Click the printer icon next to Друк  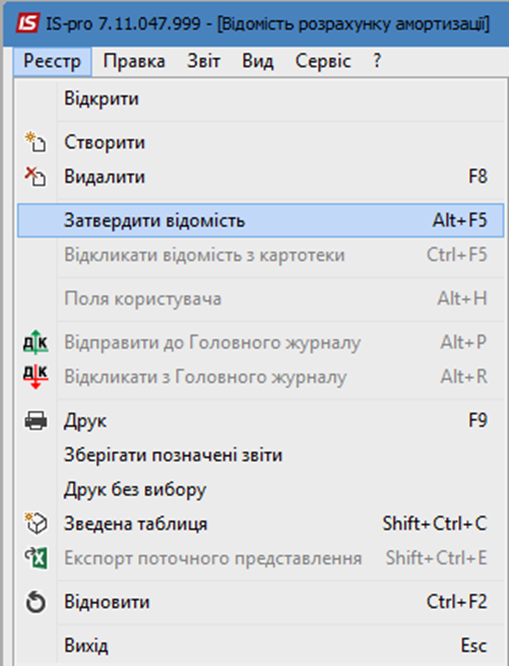pos(36,420)
